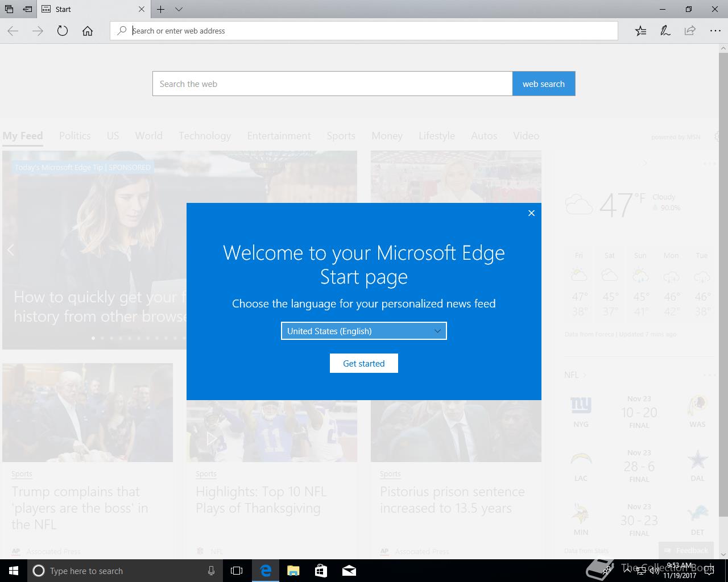The width and height of the screenshot is (728, 582).
Task: Click the MIN Vikings team logo
Action: click(581, 513)
